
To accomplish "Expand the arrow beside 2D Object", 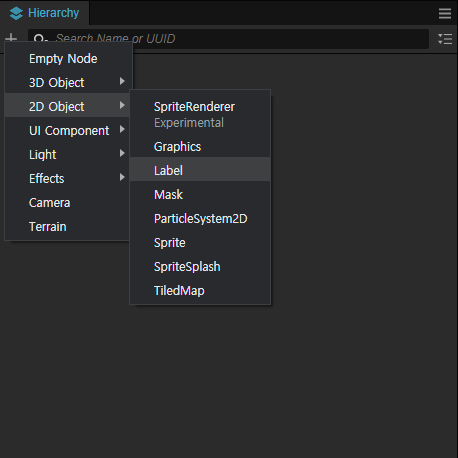I will pos(122,105).
